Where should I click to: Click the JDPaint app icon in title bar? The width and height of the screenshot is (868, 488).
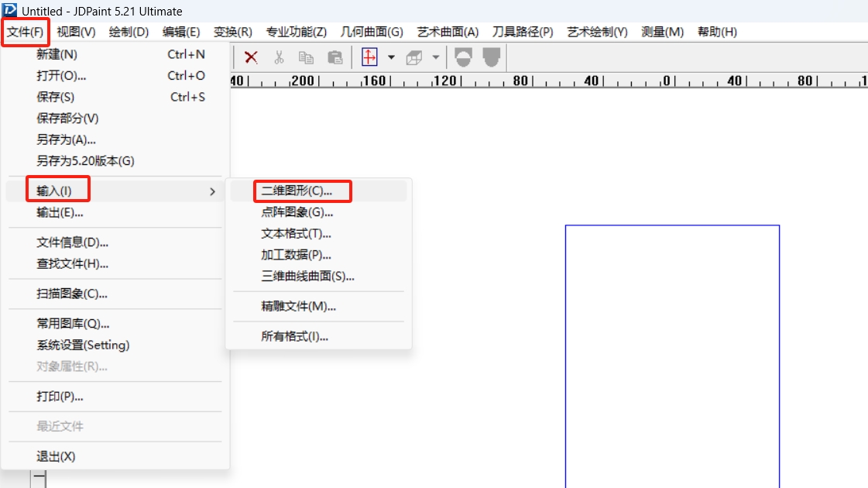click(9, 10)
